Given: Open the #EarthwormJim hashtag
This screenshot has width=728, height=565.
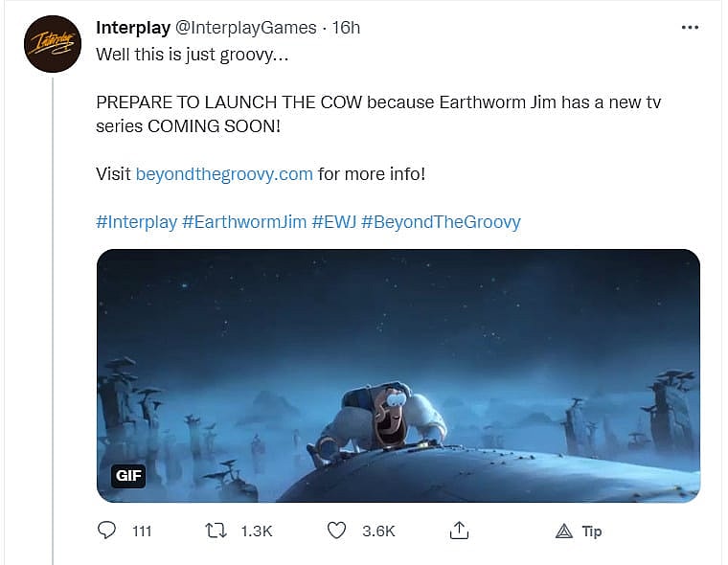Looking at the screenshot, I should pos(244,222).
